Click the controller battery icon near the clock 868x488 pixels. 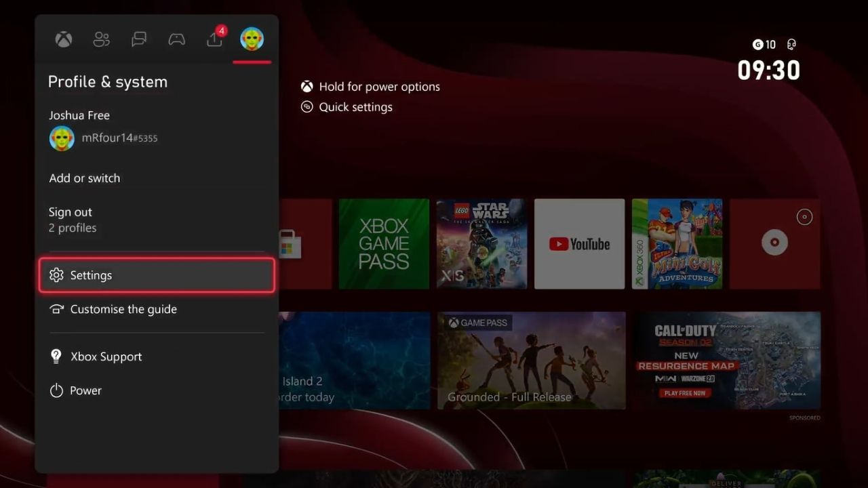pyautogui.click(x=790, y=44)
